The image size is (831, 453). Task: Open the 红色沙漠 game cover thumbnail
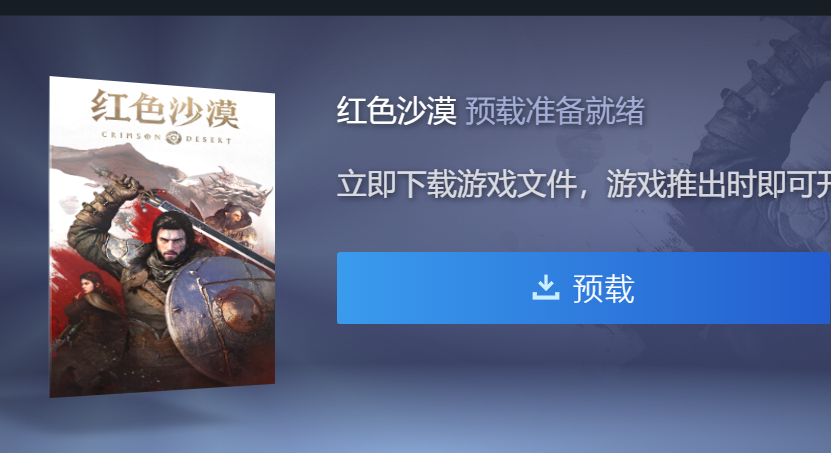coord(162,237)
